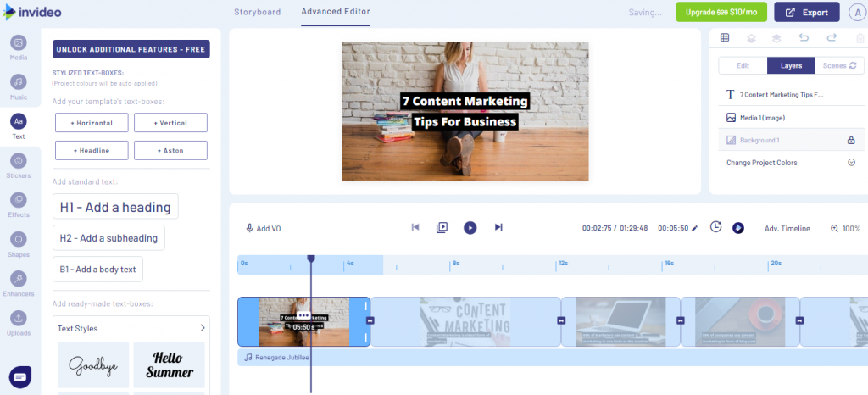Open three-dot menu on first scene
Viewport: 868px width, 395px height.
pos(303,314)
